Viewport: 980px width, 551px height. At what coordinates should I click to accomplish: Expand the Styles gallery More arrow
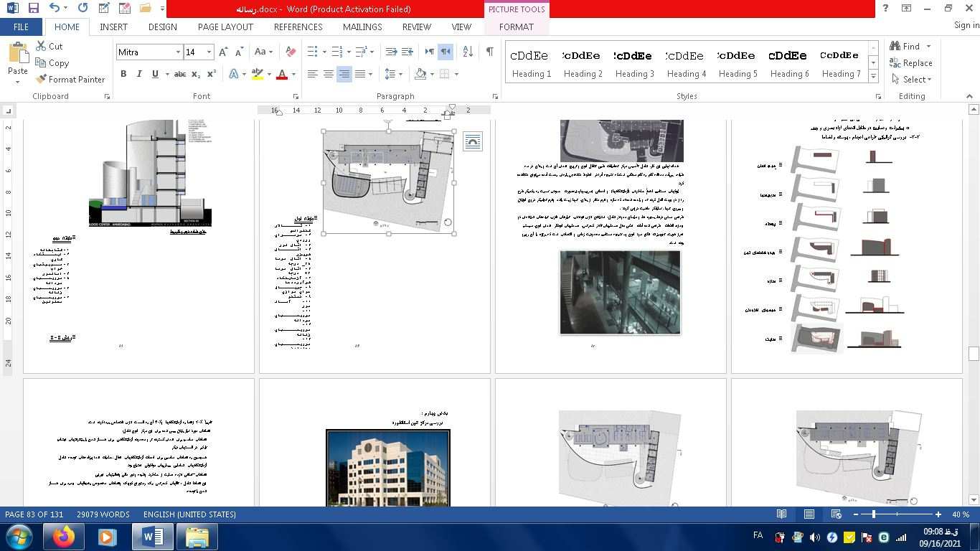coord(873,75)
